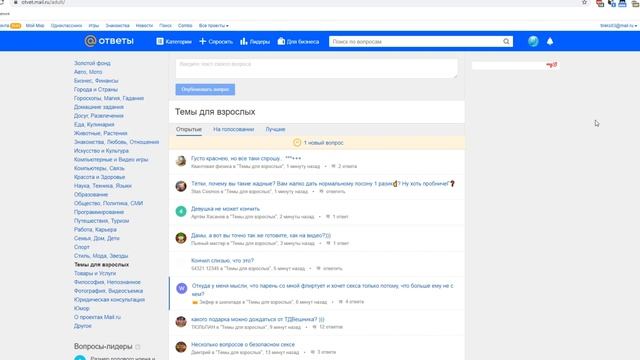Expand Все проекты dropdown
The height and width of the screenshot is (360, 640).
pyautogui.click(x=213, y=25)
